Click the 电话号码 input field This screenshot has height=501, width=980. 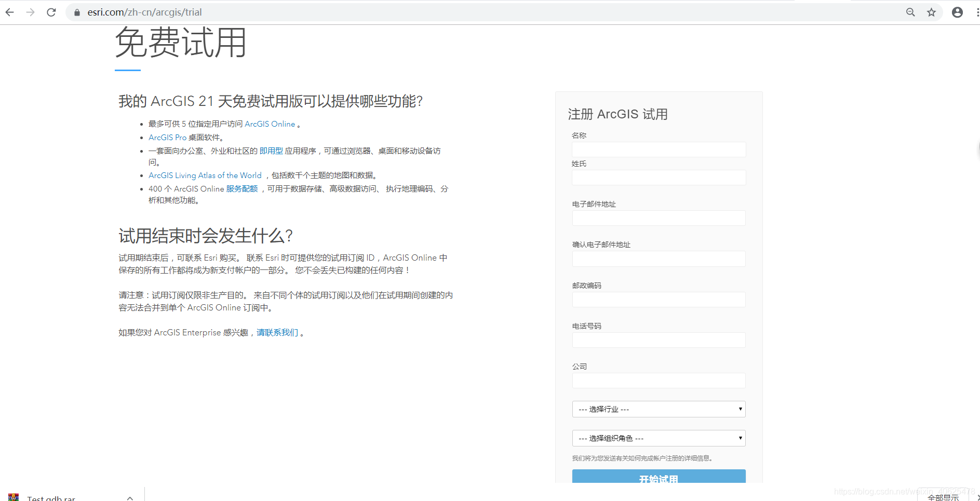point(659,340)
